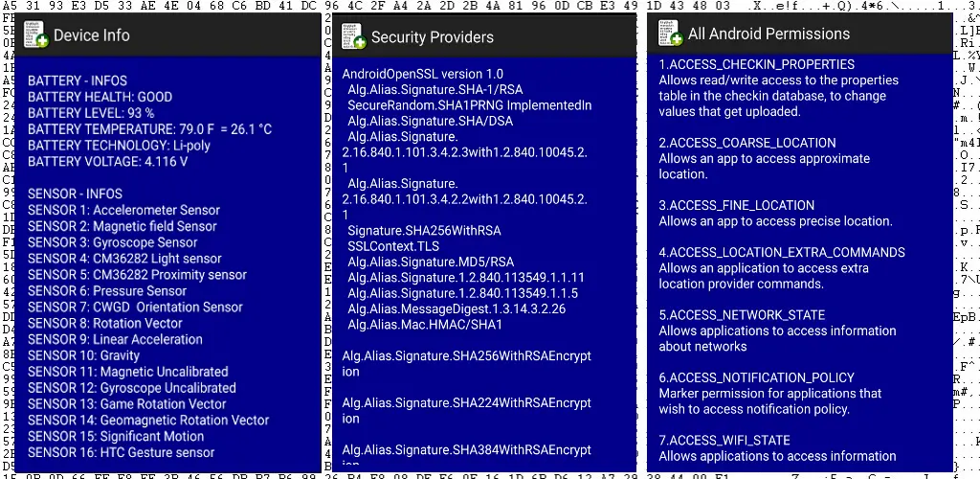Select SENSOR 14: Geomagnetic Rotation Vector
Image resolution: width=980 pixels, height=479 pixels.
tap(148, 421)
